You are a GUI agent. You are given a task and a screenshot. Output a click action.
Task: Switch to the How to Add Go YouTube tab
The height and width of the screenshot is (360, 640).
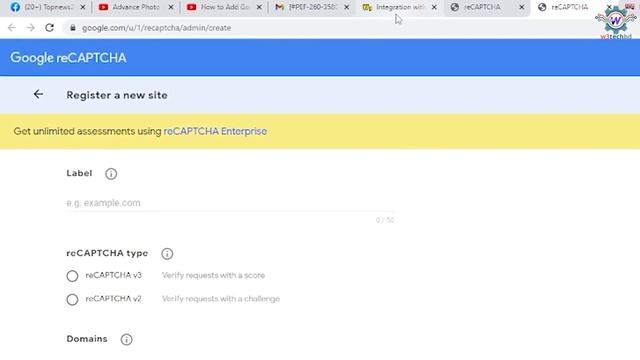(224, 7)
